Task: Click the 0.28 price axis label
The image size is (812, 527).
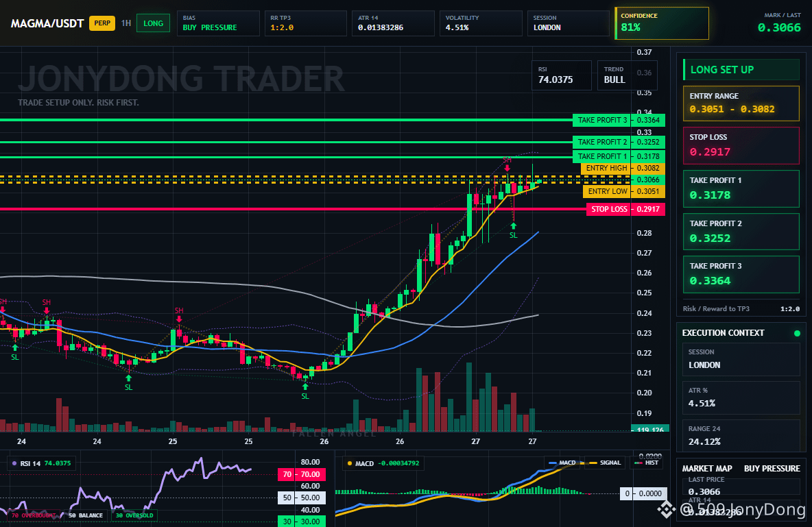Action: 644,233
